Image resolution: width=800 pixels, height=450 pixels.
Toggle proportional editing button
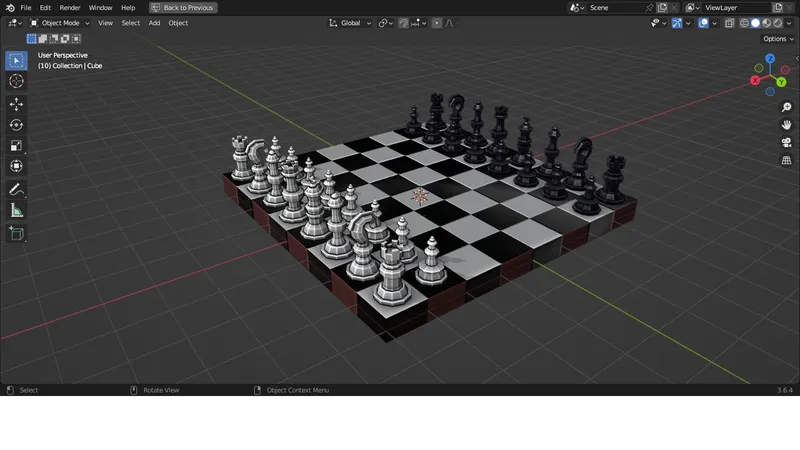tap(437, 23)
